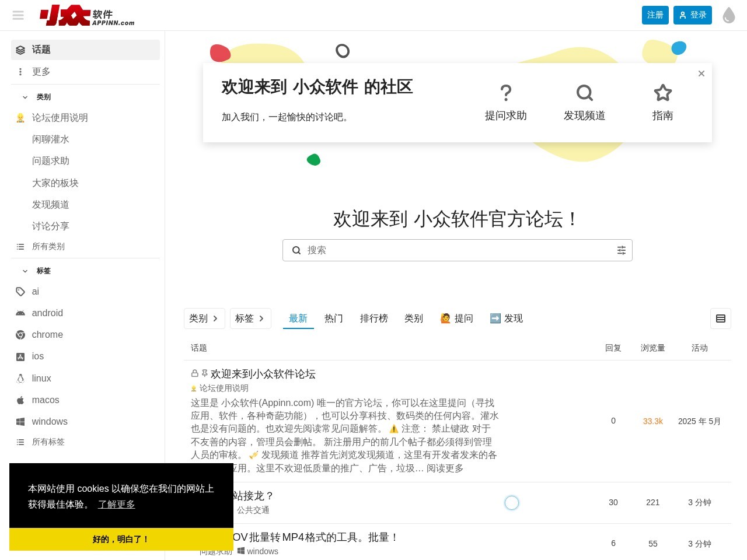Click the 登录 login button
747x560 pixels.
693,15
